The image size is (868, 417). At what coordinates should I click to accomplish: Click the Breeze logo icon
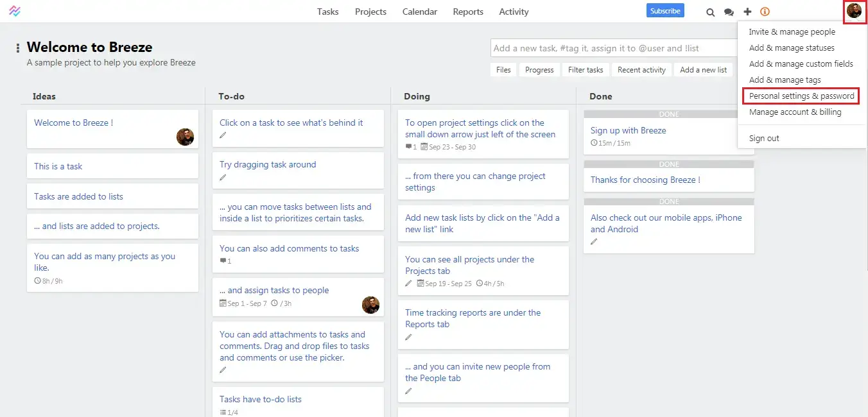click(x=15, y=12)
